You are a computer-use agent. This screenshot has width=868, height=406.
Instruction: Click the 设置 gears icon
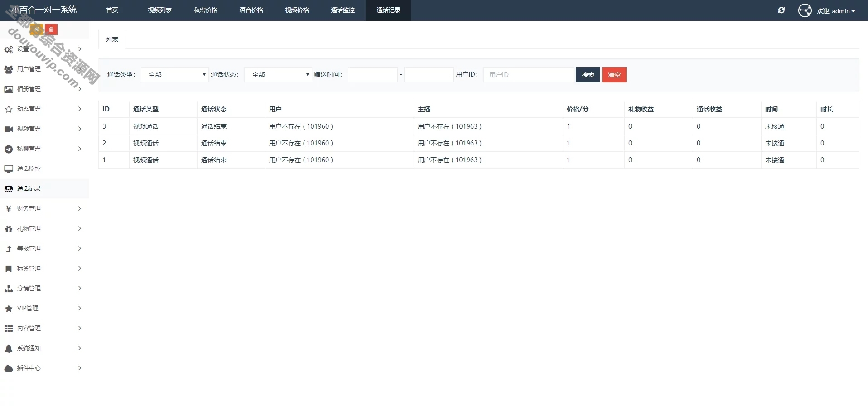9,49
